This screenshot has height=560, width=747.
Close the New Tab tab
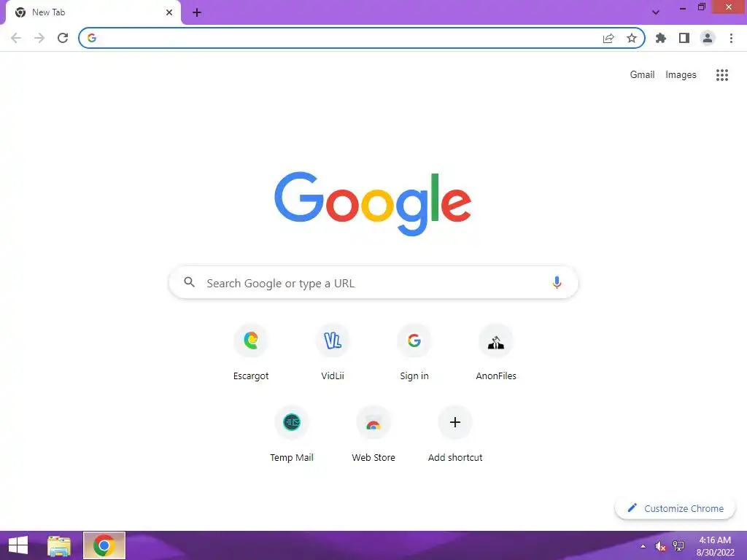169,12
